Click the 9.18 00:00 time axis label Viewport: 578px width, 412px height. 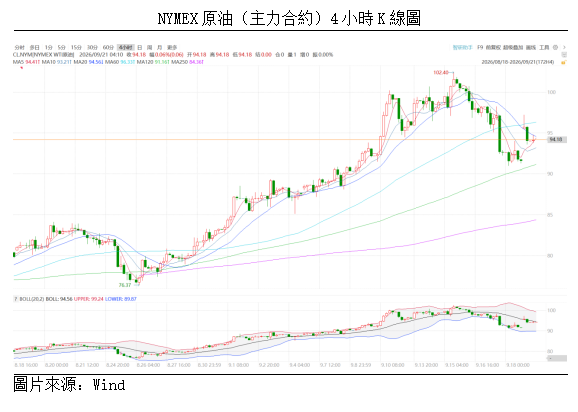(x=518, y=365)
